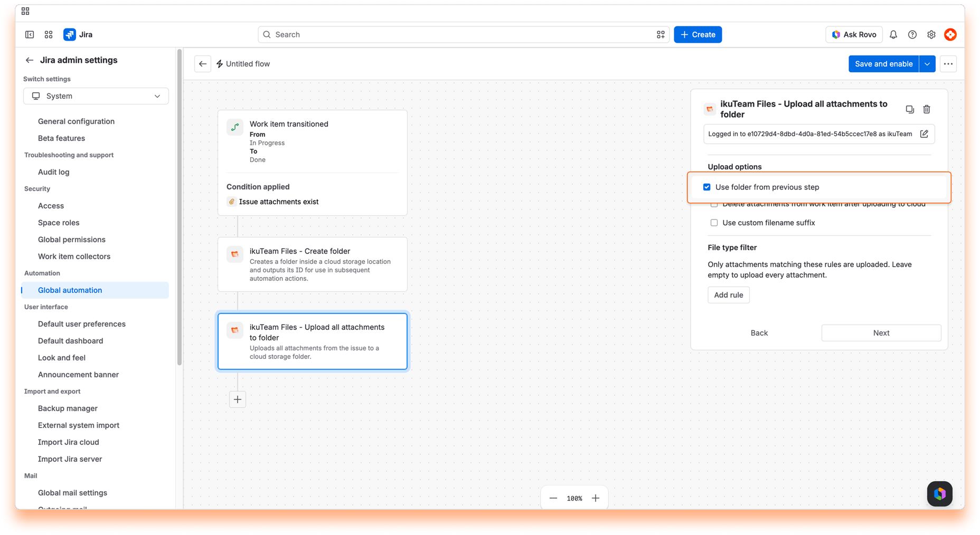Open Import Jira cloud
The width and height of the screenshot is (980, 535).
pyautogui.click(x=69, y=442)
